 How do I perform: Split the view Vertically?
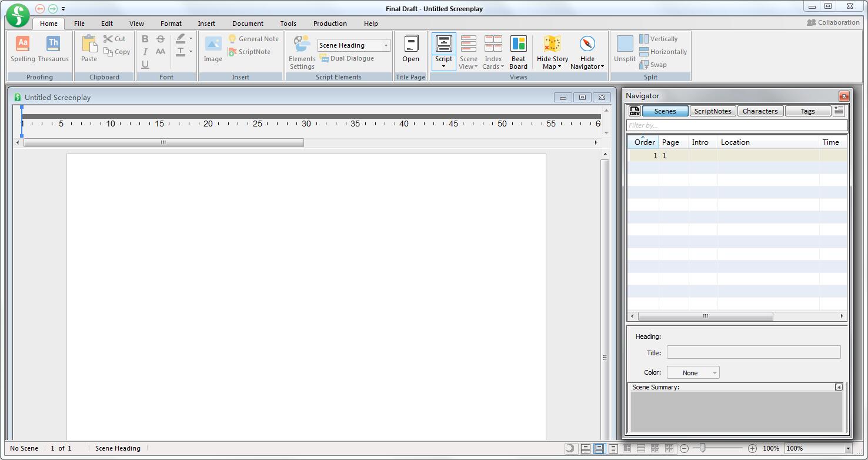659,39
